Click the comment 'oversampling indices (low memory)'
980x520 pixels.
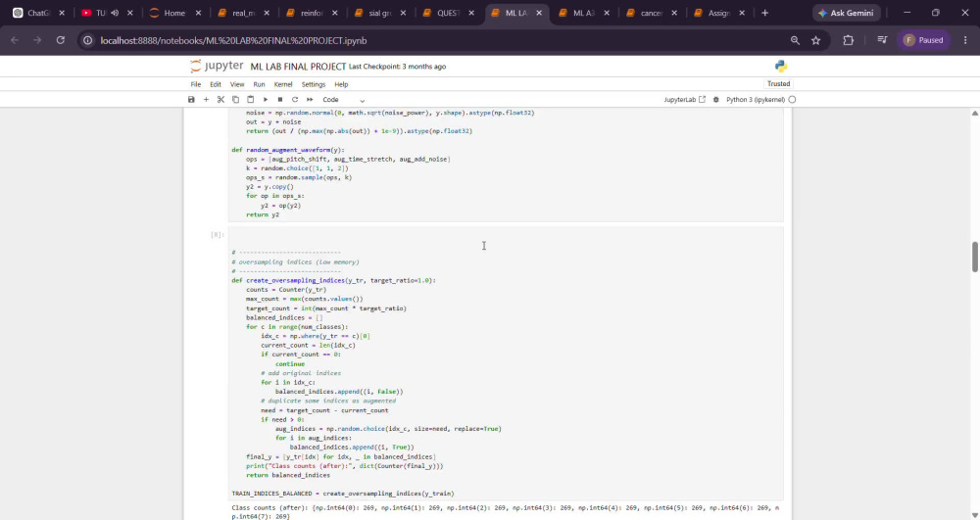click(295, 262)
